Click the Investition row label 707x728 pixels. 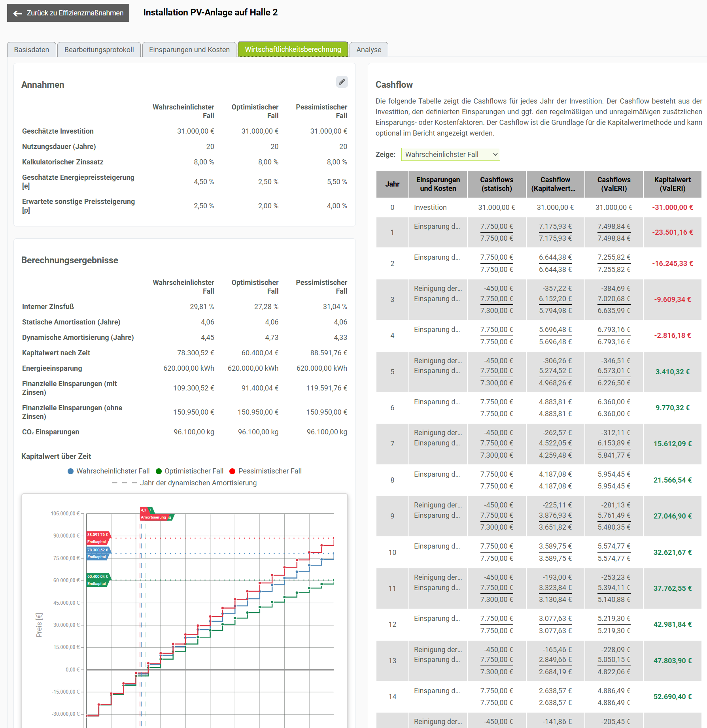430,207
